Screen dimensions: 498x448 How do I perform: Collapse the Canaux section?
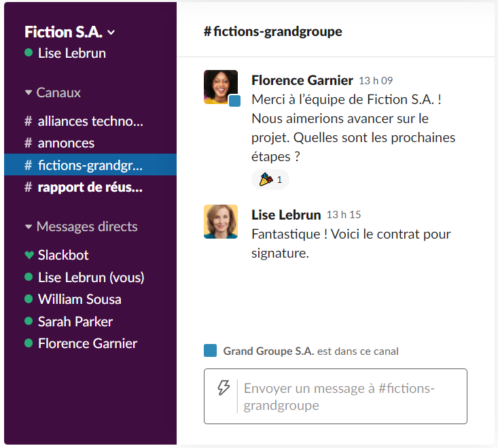pos(29,92)
